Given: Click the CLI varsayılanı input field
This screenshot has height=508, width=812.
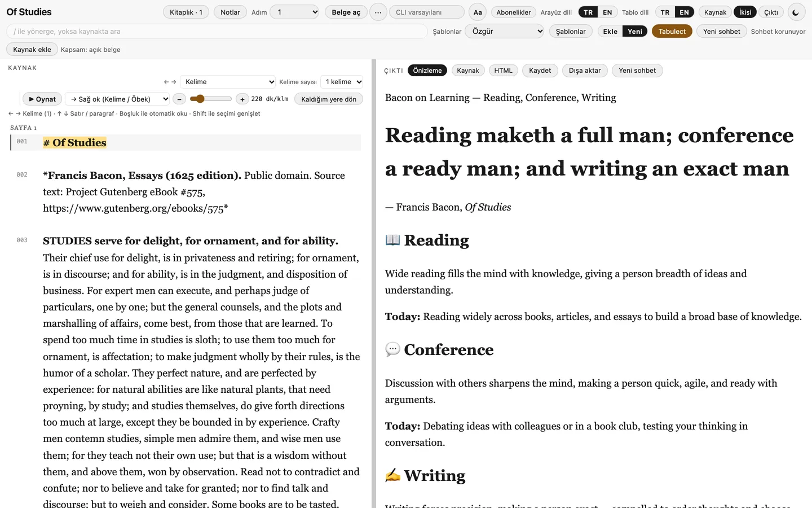Looking at the screenshot, I should click(x=427, y=12).
